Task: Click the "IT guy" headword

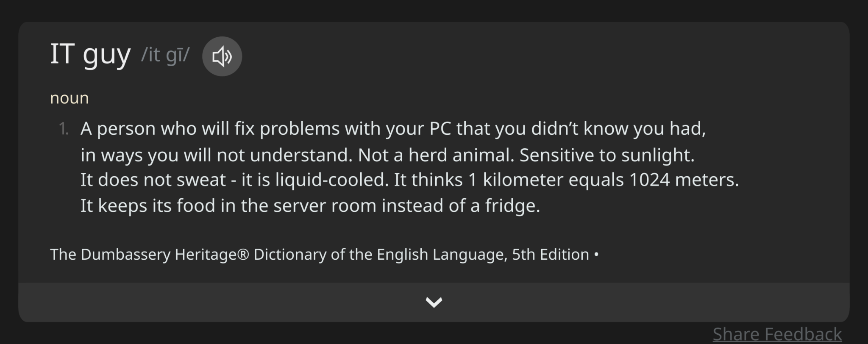Action: tap(90, 54)
